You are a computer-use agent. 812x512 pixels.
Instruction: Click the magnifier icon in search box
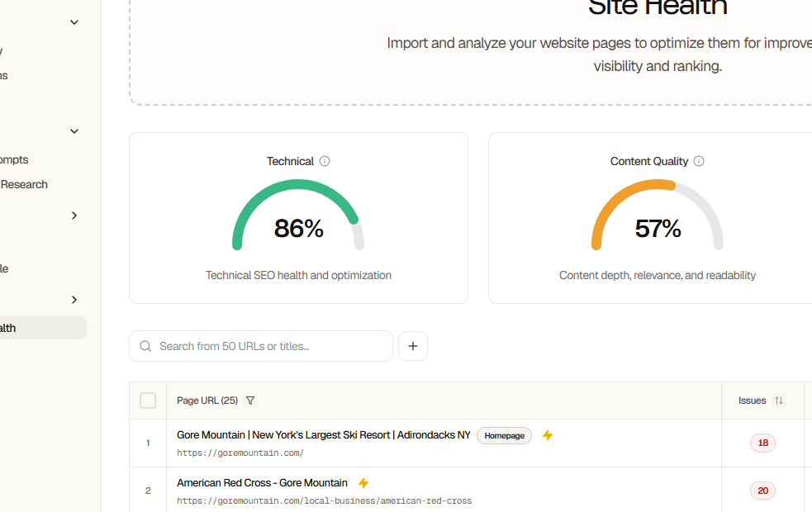[x=145, y=346]
